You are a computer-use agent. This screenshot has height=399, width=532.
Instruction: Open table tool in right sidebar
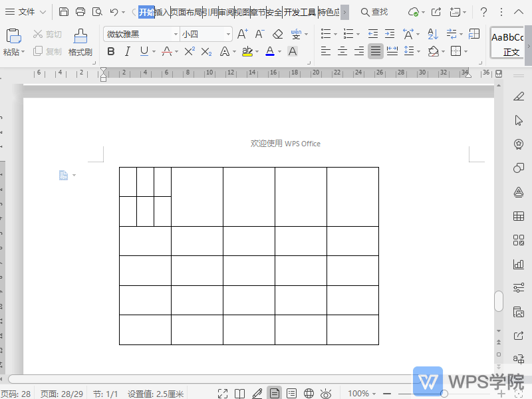519,216
